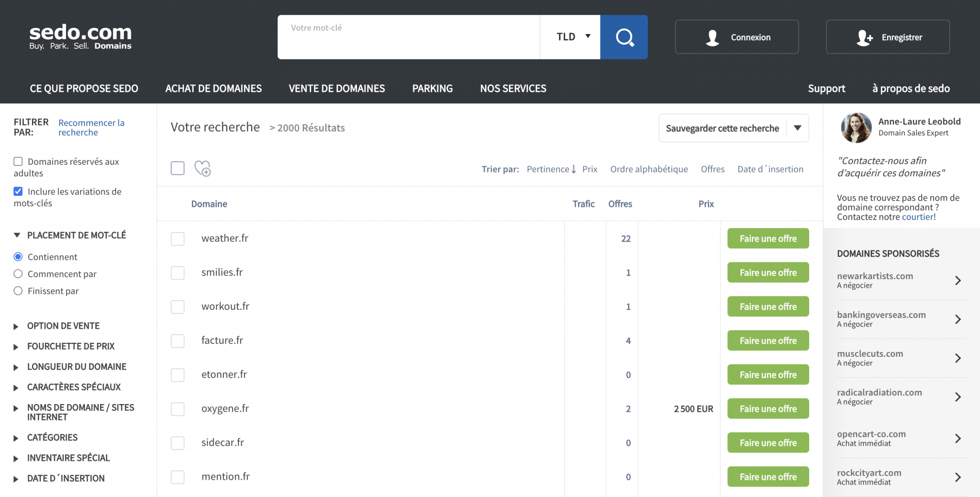This screenshot has height=497, width=980.
Task: Open musclecuts.com sponsored domain arrow
Action: coord(958,358)
